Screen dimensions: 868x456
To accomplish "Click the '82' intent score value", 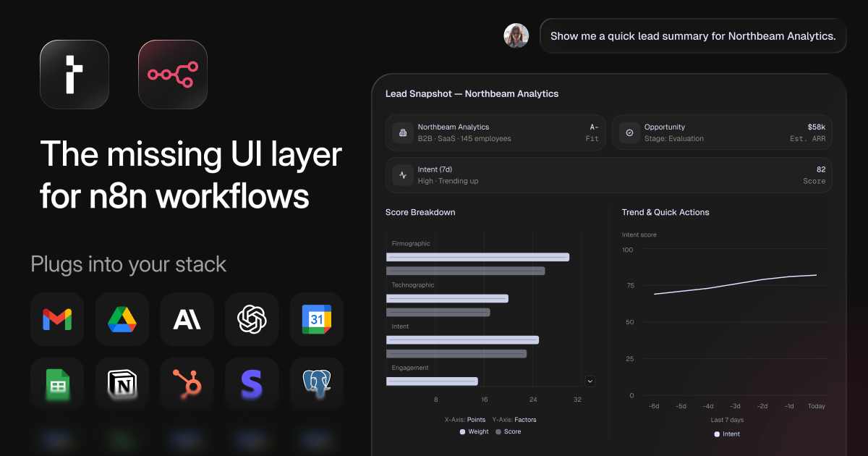I will 821,169.
